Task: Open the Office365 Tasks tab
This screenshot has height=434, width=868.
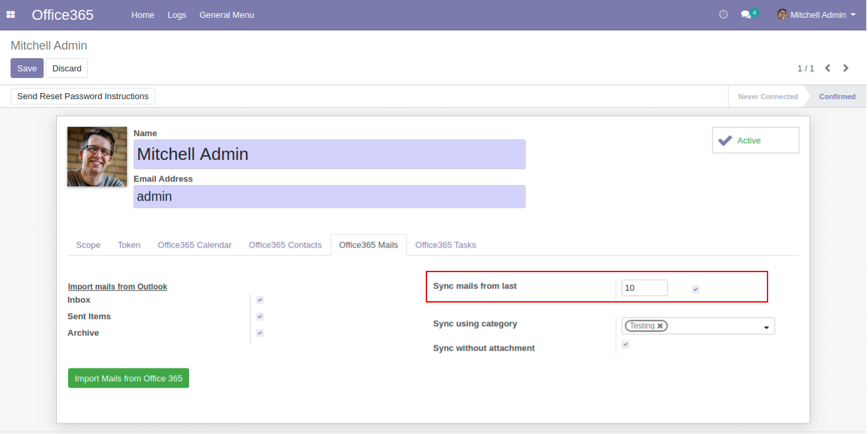Action: coord(445,245)
